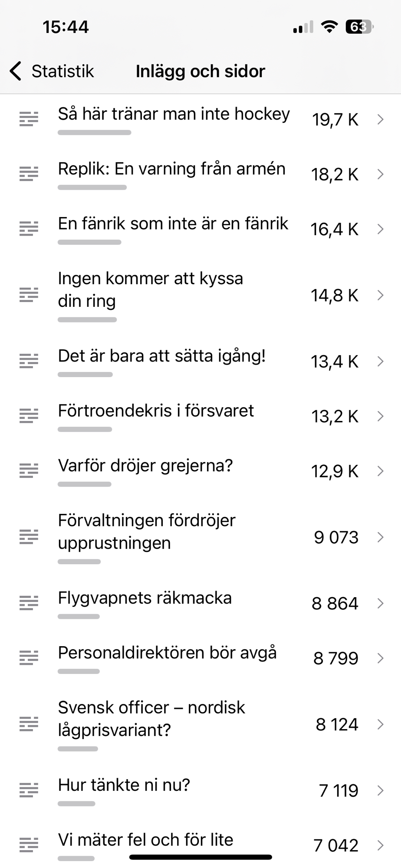Tap the back chevron next to Statistik

(16, 71)
